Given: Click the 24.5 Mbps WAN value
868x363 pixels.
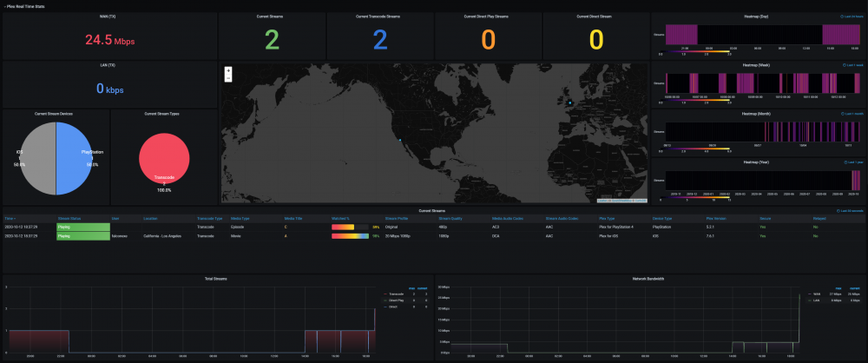Looking at the screenshot, I should click(109, 40).
